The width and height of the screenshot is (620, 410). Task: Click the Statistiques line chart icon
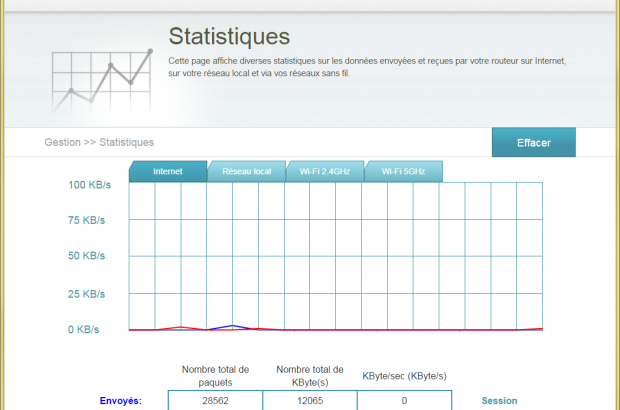[102, 80]
